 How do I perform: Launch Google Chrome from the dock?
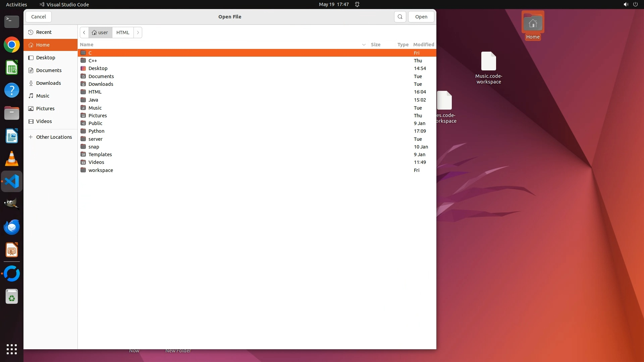12,45
